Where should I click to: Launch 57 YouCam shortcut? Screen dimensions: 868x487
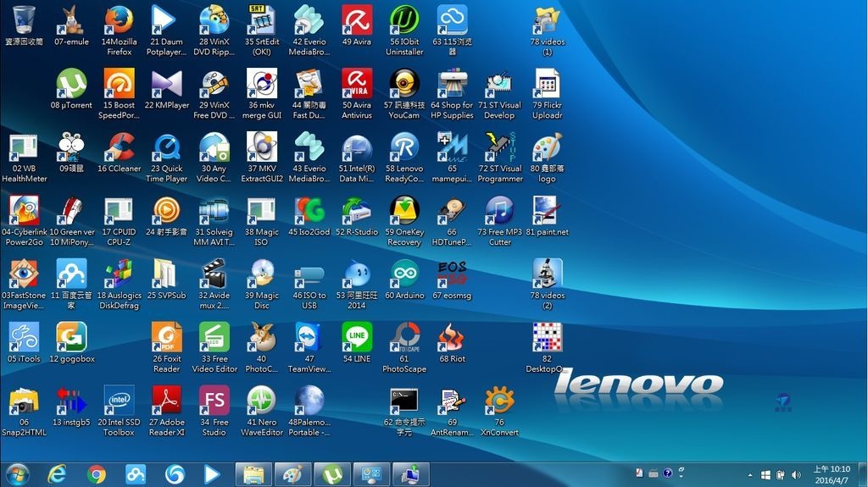404,84
